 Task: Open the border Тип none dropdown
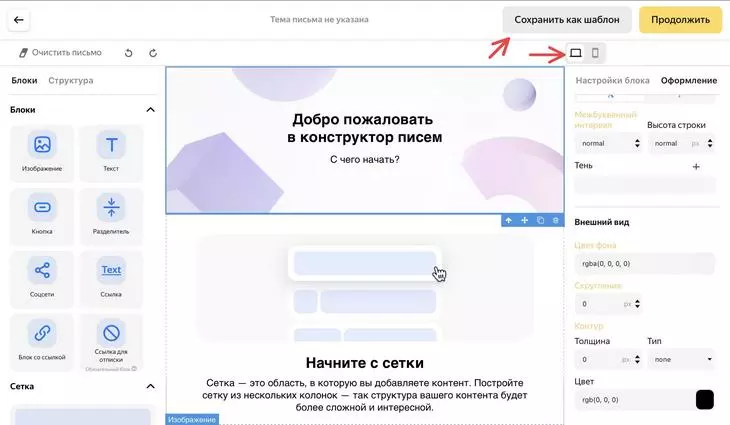681,359
